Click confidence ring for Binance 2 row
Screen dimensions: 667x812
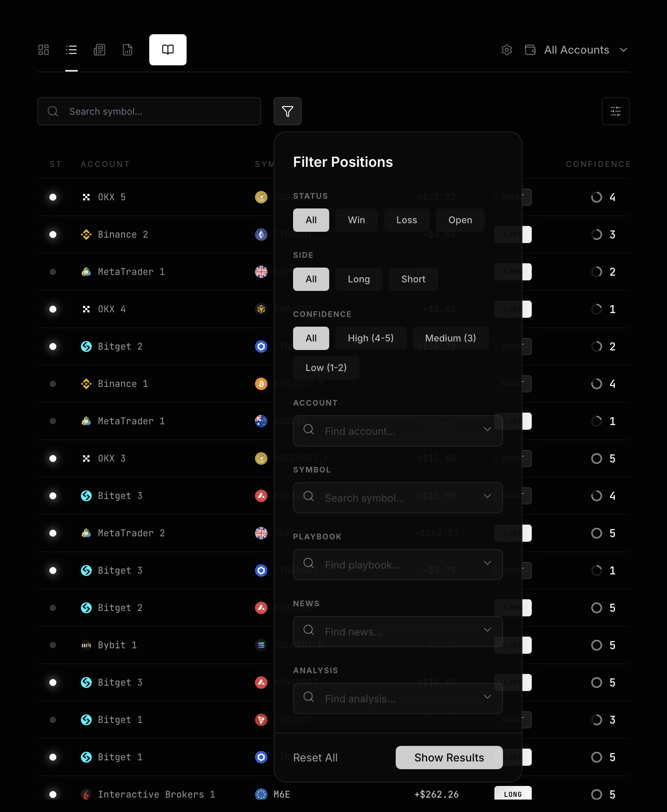597,234
